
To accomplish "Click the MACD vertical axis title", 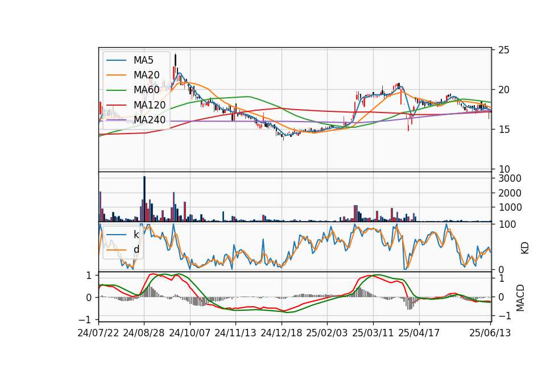I will point(520,298).
